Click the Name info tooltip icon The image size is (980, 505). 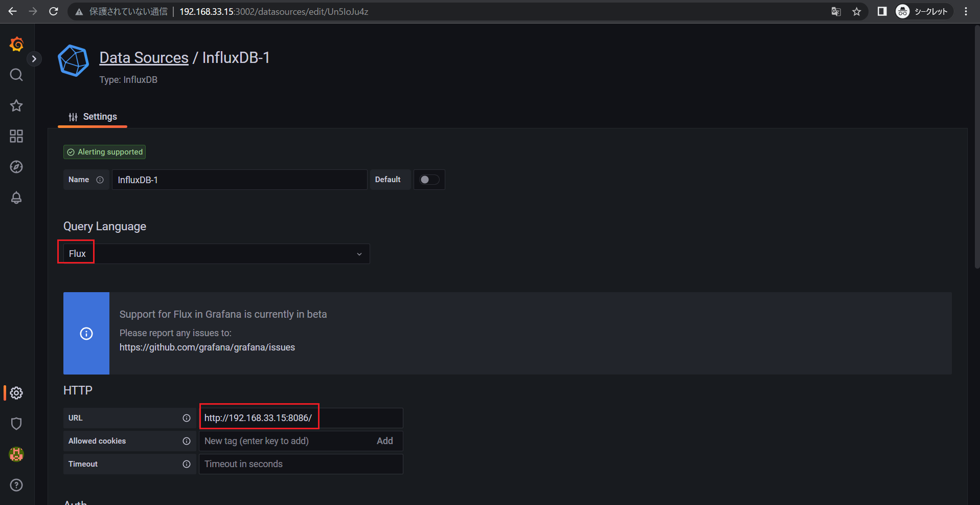coord(100,180)
